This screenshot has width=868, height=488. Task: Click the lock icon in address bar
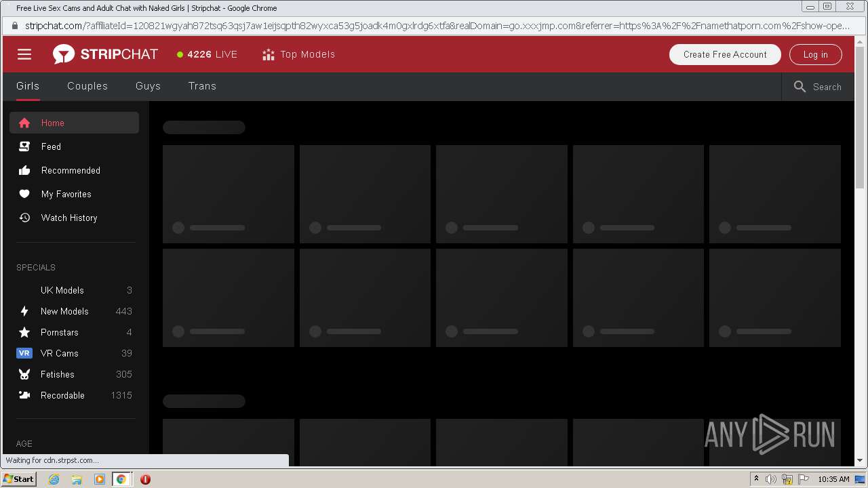14,26
